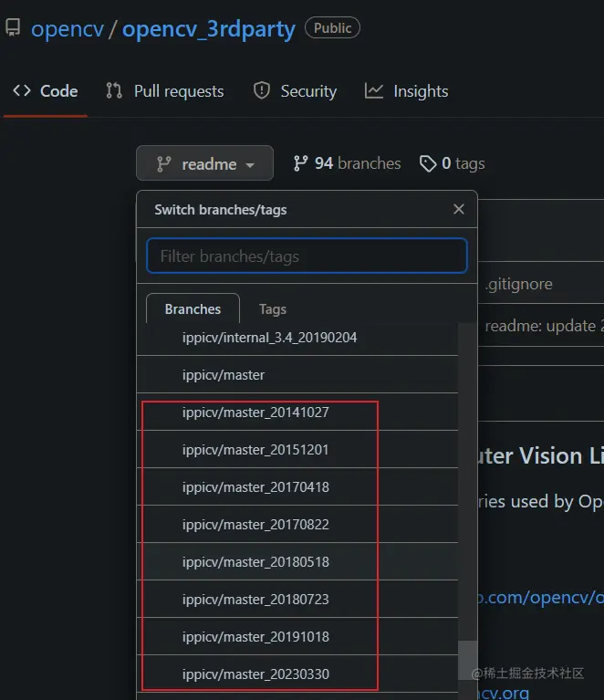Open the 'readme: update' commit message
The image size is (604, 700).
(x=544, y=326)
